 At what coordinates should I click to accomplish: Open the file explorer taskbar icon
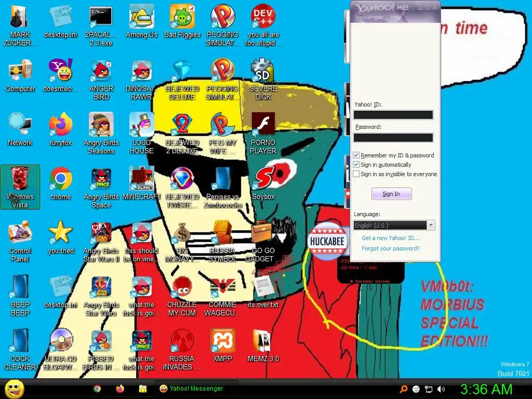coord(142,389)
